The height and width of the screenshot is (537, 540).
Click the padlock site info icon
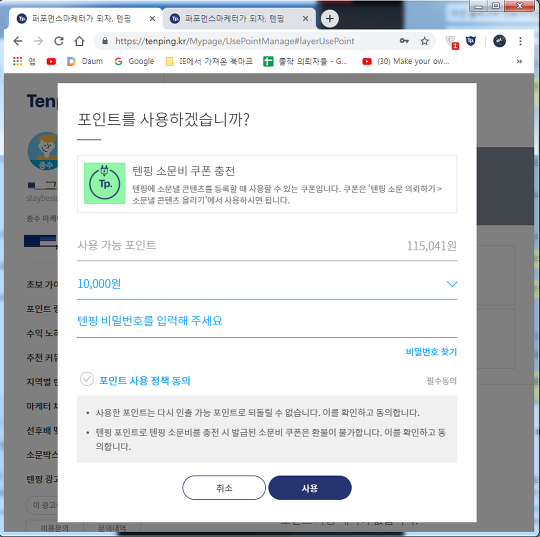pyautogui.click(x=105, y=41)
